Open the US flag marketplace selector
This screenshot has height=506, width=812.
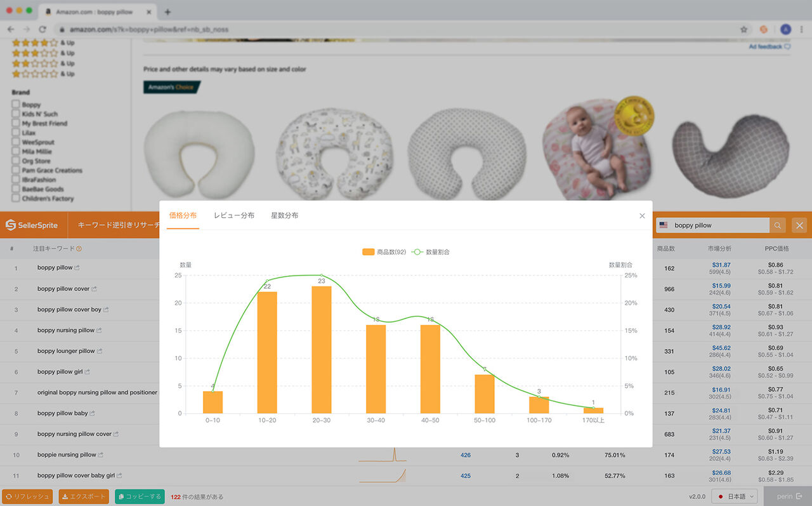pyautogui.click(x=664, y=225)
